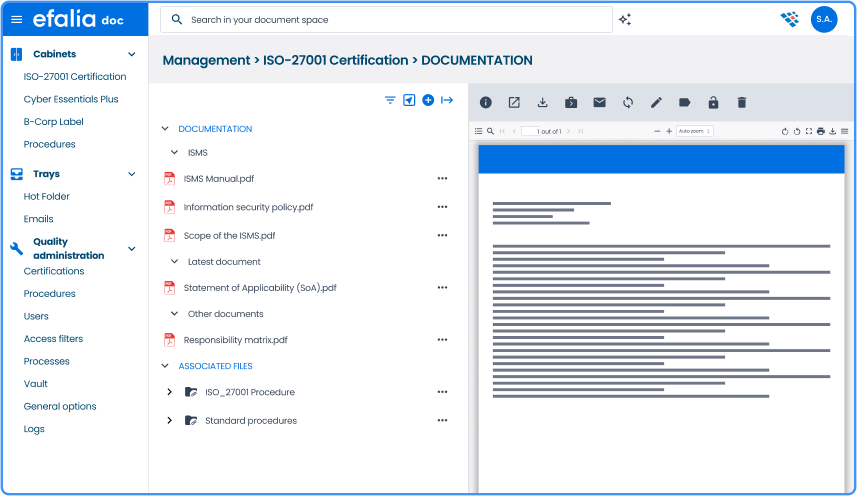The width and height of the screenshot is (857, 496).
Task: Open Certifications under Quality administration
Action: tap(54, 271)
